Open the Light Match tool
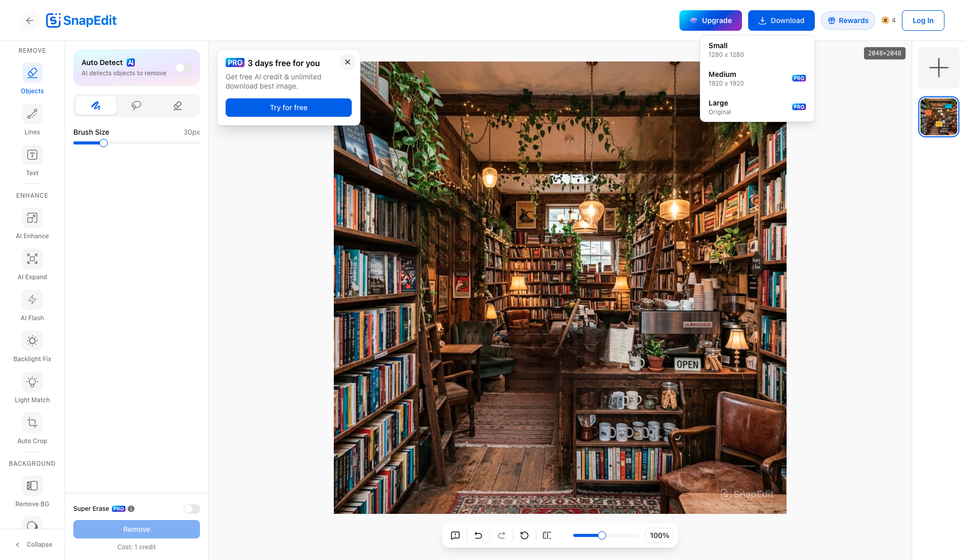 tap(32, 387)
